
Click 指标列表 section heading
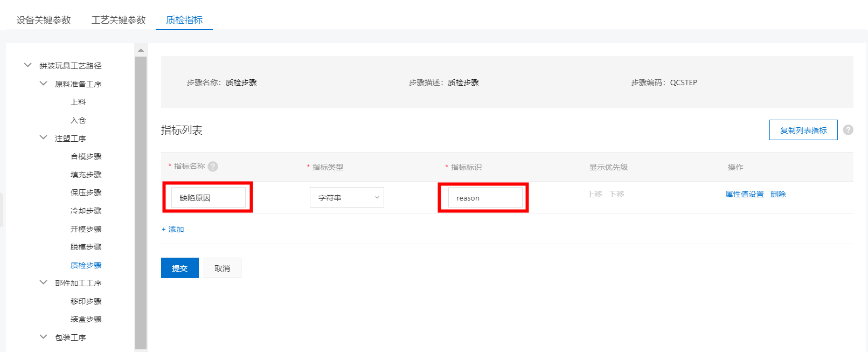tap(182, 130)
